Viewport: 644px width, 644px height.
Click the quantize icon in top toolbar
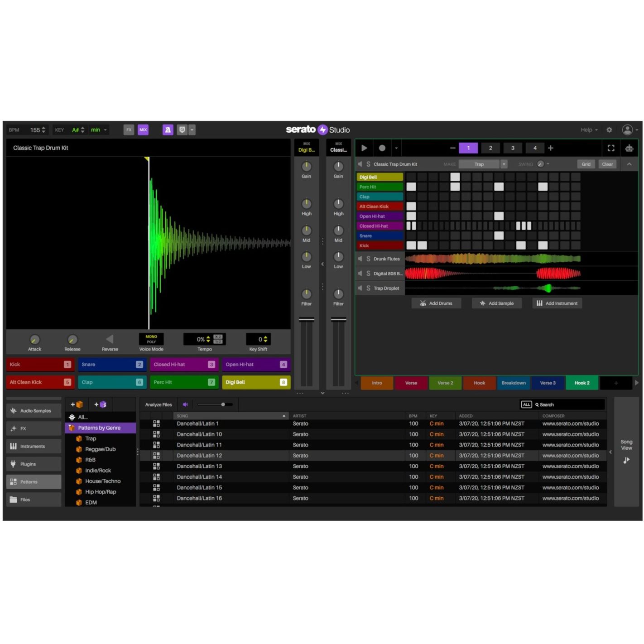pos(182,130)
